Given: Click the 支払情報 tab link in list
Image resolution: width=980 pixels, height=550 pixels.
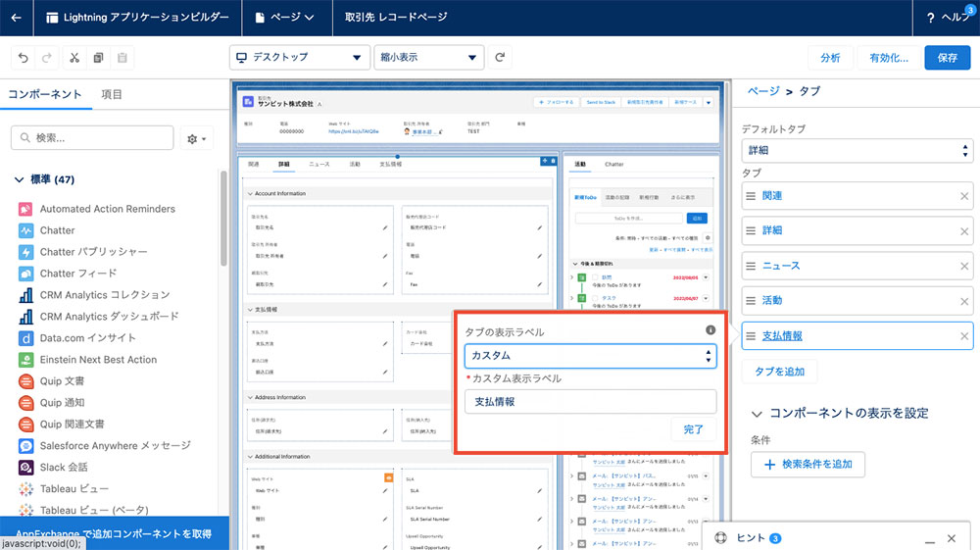Looking at the screenshot, I should 782,336.
